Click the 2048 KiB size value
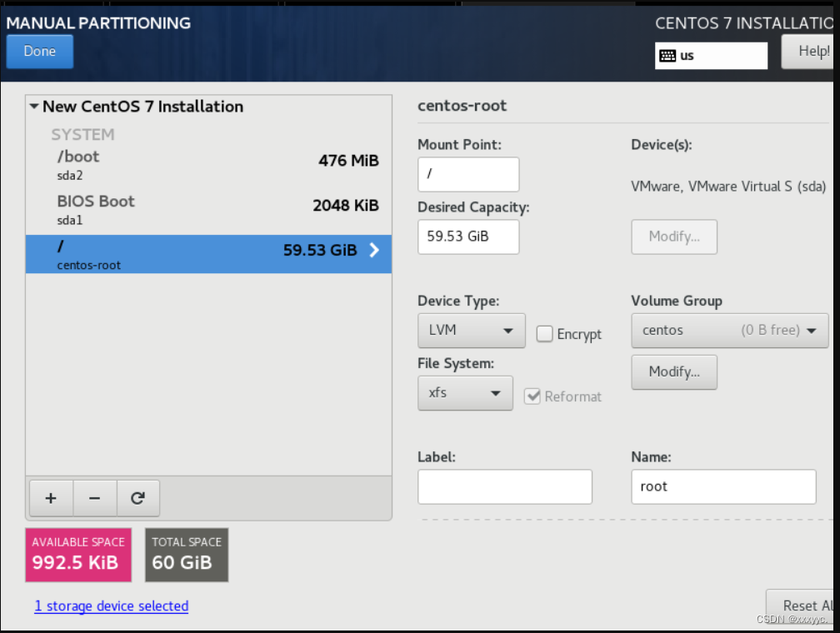The width and height of the screenshot is (840, 633). [346, 205]
